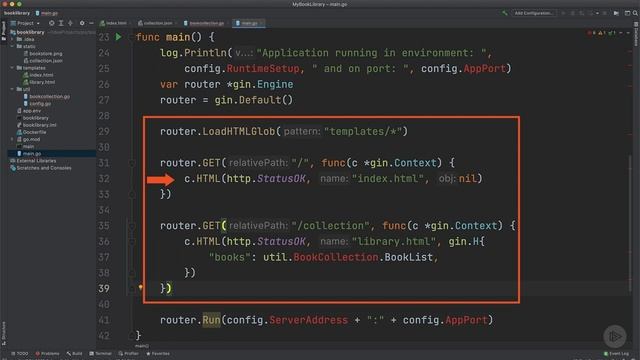Close the main.go editor tab
Viewport: 640px width, 360px height.
[262, 23]
